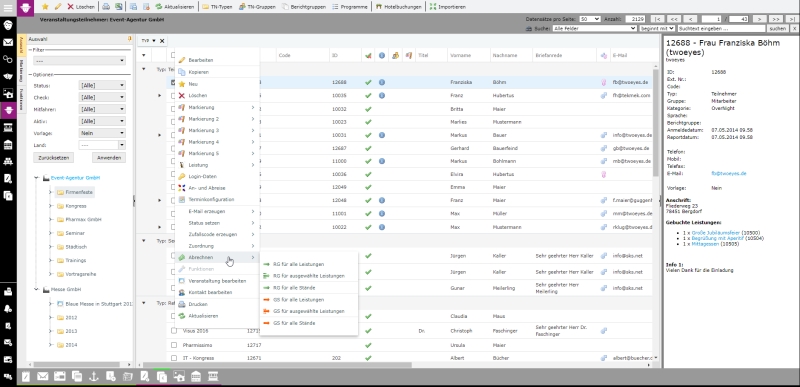
Task: Open the Status dropdown
Action: pyautogui.click(x=102, y=86)
